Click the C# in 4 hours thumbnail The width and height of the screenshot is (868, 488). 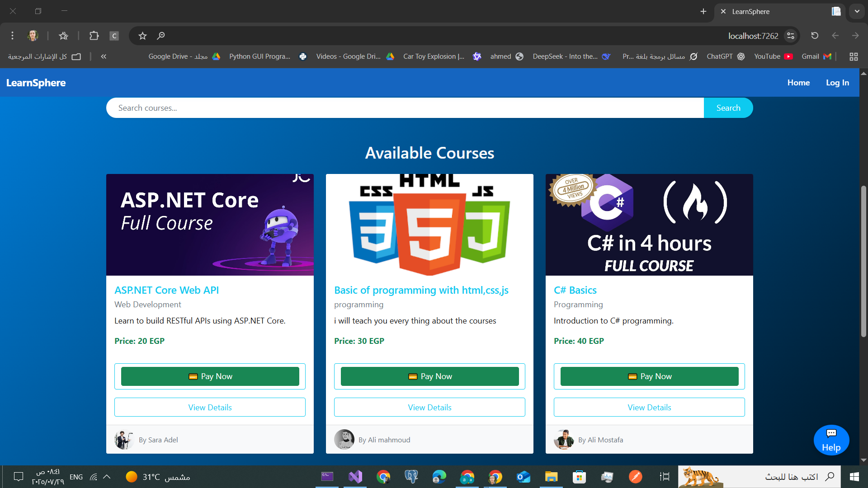pos(650,225)
